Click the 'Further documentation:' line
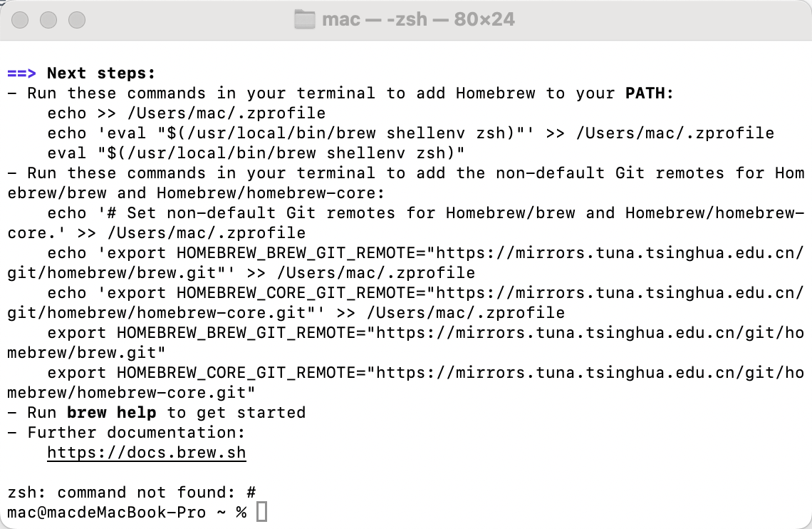Screen dimensions: 812x529 (136, 433)
